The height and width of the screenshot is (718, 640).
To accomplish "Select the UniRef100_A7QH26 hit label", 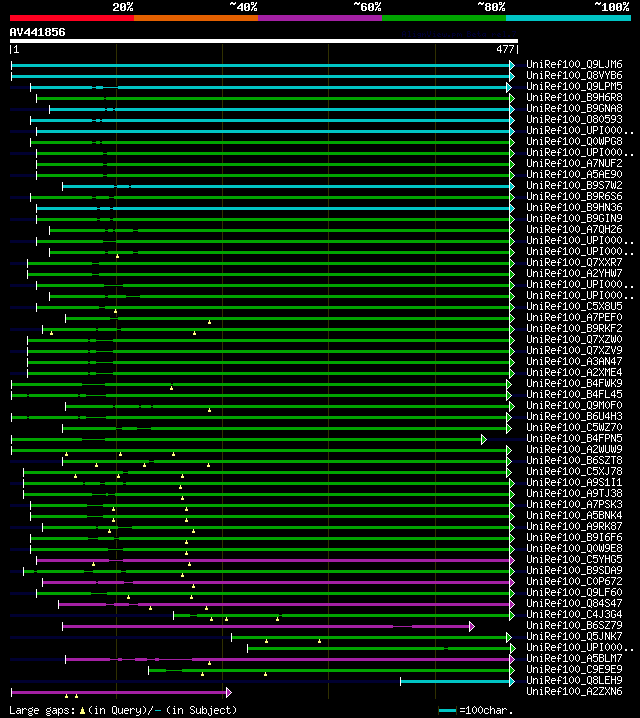I will click(x=574, y=229).
